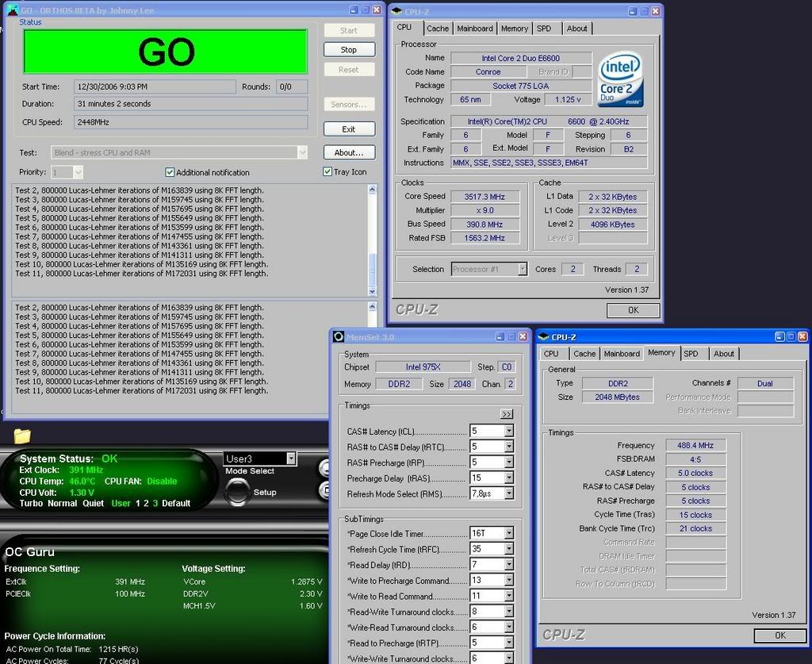The height and width of the screenshot is (664, 812).
Task: Click OK in the CPU-Z window showing Timings
Action: tap(780, 635)
